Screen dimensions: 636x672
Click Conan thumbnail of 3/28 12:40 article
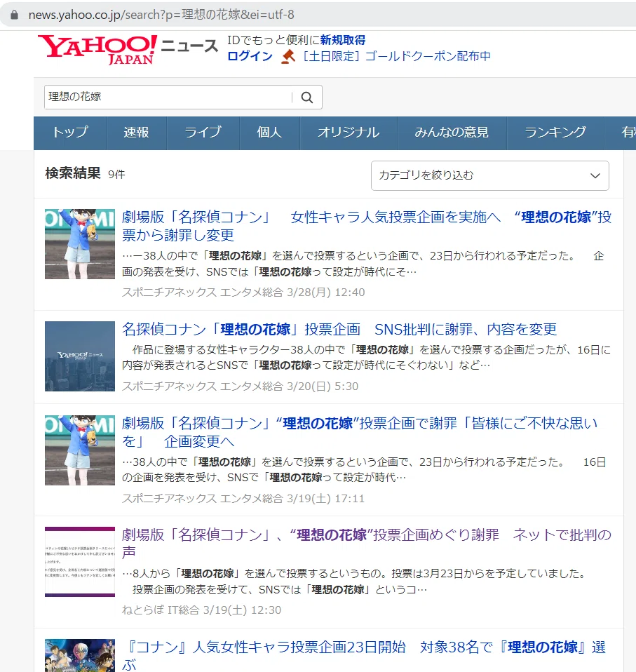pos(80,244)
